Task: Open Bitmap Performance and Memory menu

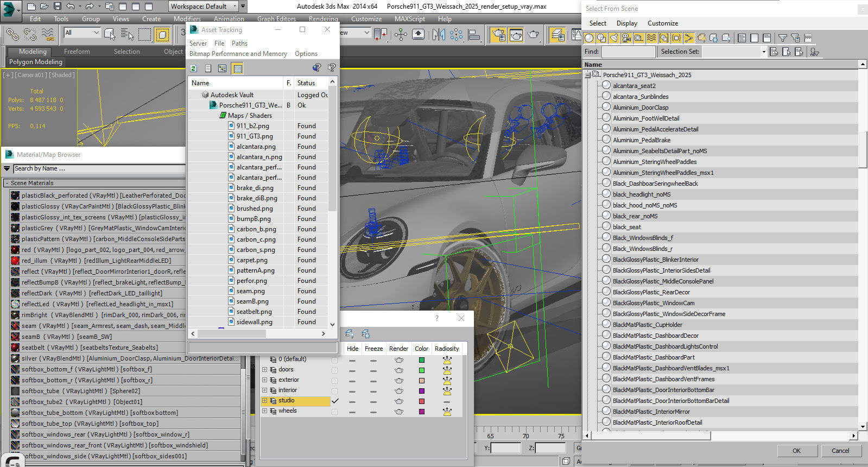Action: pos(238,54)
